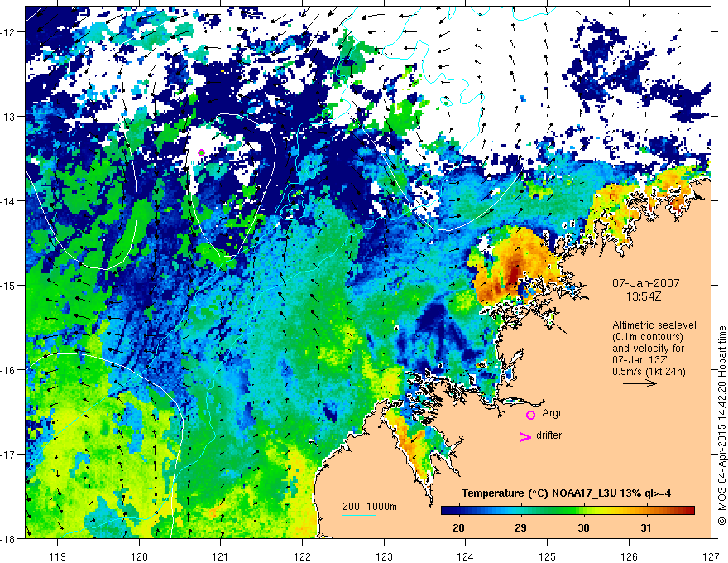Screen dimensions: 728x563
Task: Click longitude axis label '121'
Action: pyautogui.click(x=221, y=556)
